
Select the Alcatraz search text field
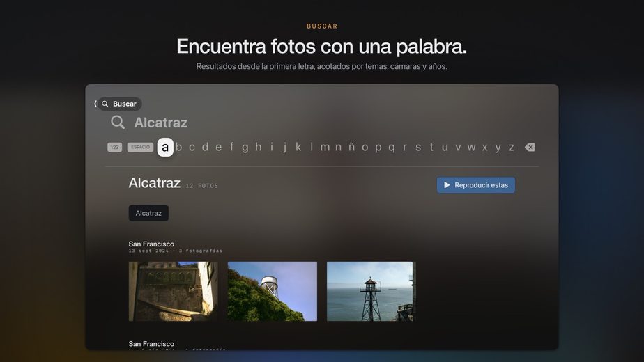click(160, 123)
